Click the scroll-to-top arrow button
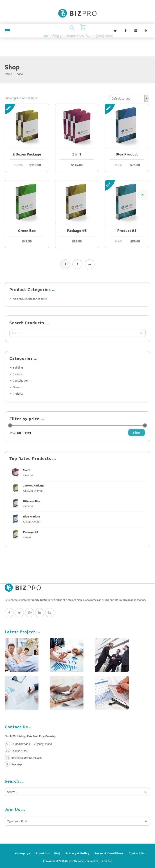This screenshot has width=155, height=868. [142, 195]
